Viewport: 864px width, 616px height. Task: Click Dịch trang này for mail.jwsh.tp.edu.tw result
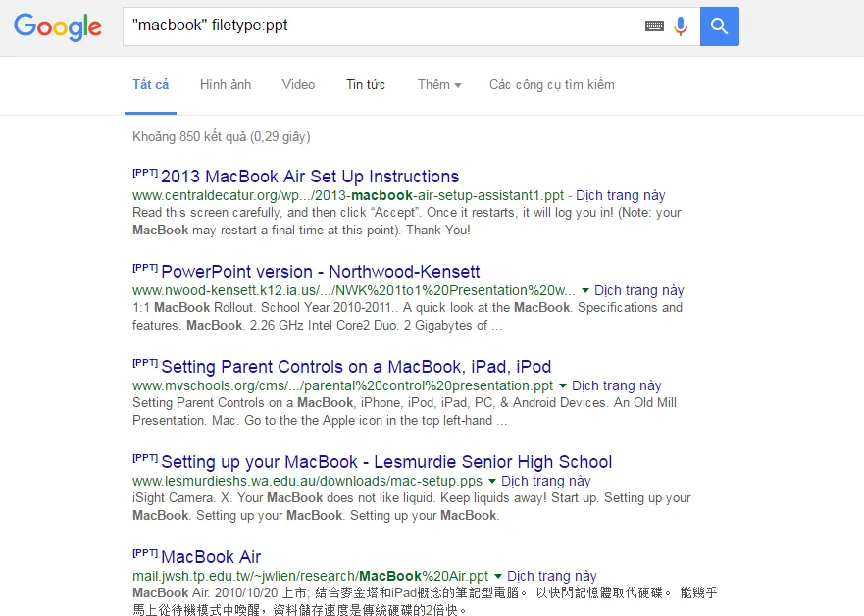(x=551, y=576)
